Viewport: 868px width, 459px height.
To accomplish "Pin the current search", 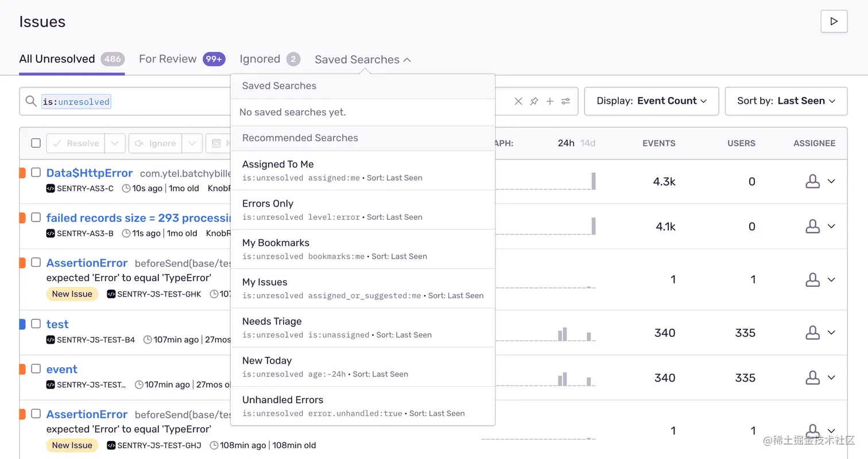I will [x=534, y=102].
